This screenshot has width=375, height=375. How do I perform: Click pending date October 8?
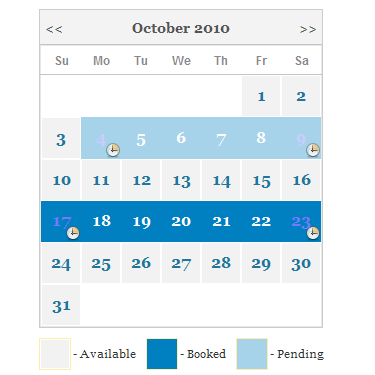pyautogui.click(x=261, y=138)
